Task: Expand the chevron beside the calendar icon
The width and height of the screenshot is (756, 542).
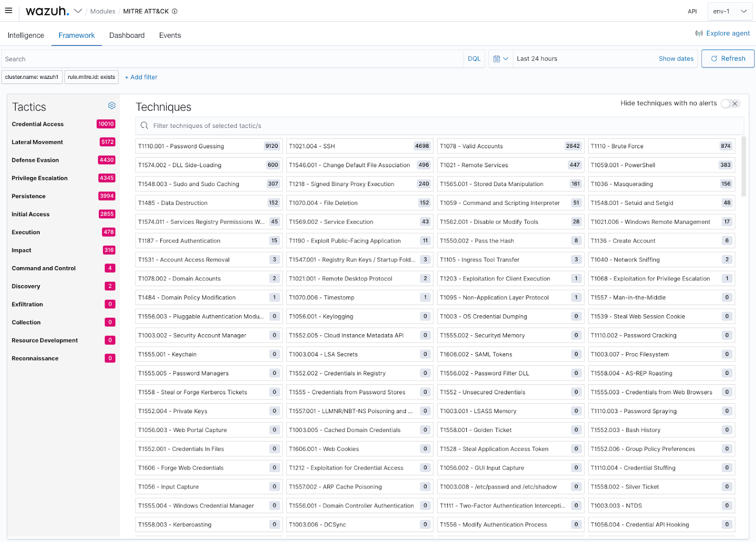Action: pos(507,59)
